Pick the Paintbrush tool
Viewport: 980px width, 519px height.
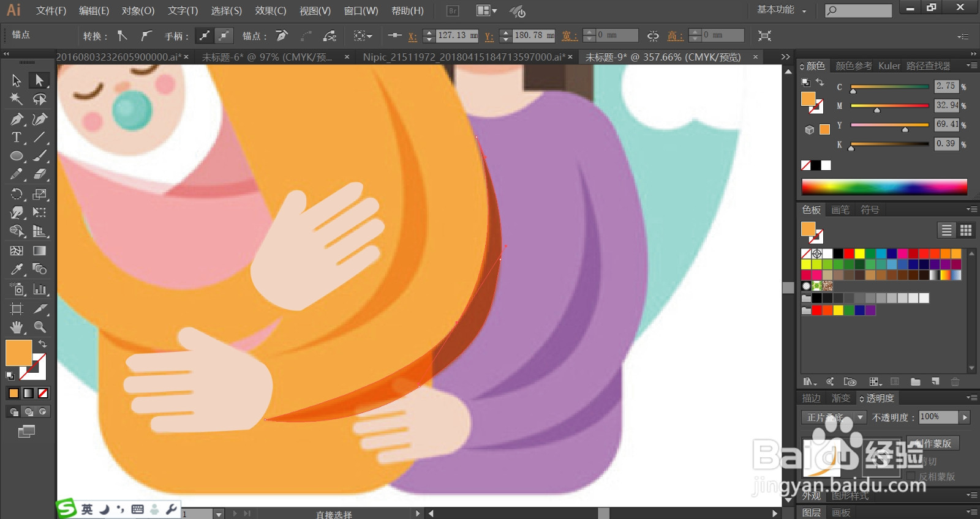click(39, 156)
